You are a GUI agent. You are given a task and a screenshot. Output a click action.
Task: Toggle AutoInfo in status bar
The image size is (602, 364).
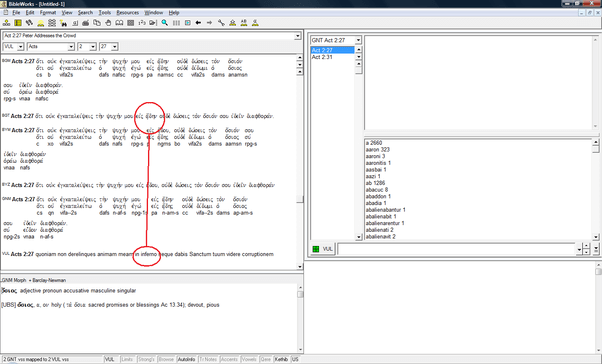point(186,359)
